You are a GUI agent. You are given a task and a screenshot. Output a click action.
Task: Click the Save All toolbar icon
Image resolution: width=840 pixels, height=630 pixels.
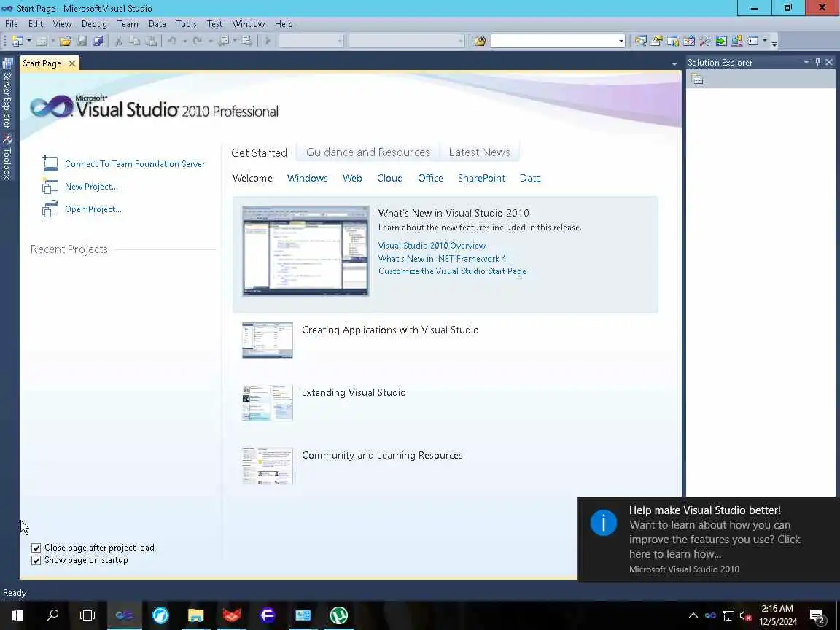pos(98,41)
